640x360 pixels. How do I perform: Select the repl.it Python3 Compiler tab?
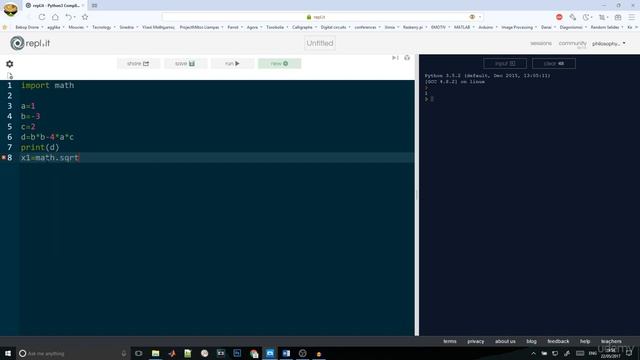(54, 6)
